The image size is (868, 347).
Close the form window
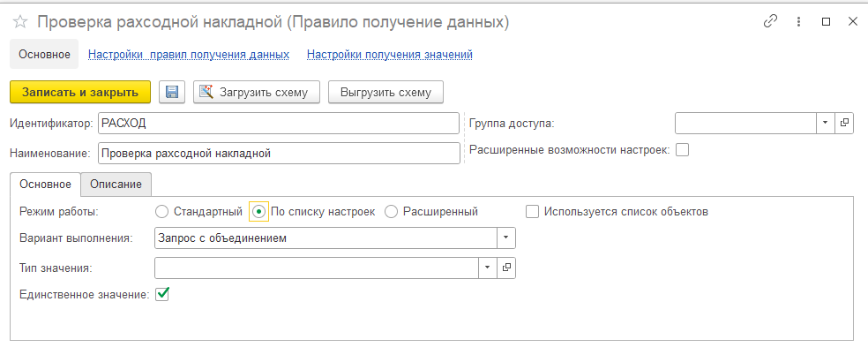tap(852, 21)
